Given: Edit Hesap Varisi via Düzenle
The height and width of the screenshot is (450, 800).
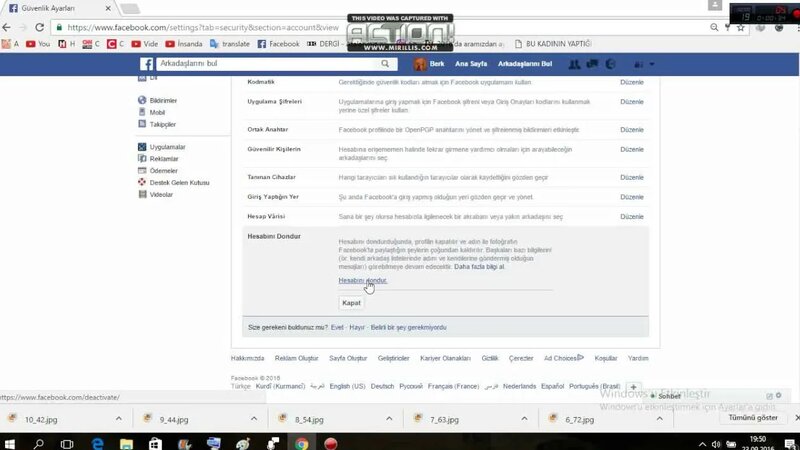Looking at the screenshot, I should pos(632,217).
